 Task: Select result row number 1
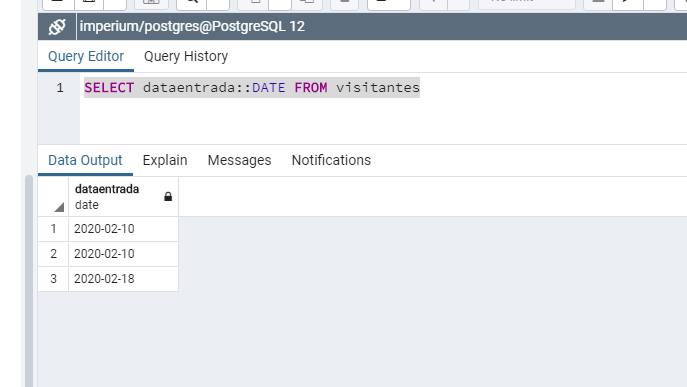coord(53,229)
